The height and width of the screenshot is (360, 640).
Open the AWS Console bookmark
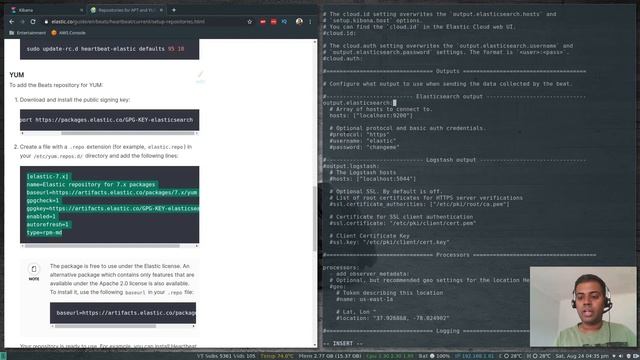click(x=68, y=33)
